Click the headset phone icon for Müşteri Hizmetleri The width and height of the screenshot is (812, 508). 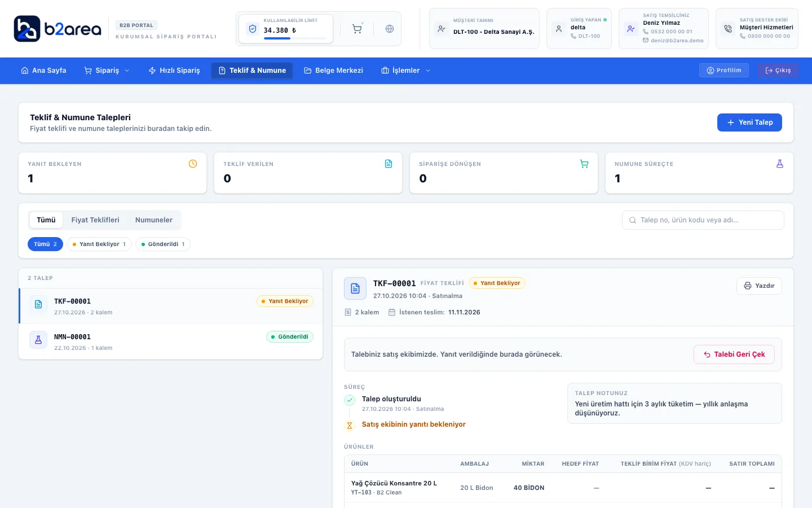pyautogui.click(x=728, y=29)
